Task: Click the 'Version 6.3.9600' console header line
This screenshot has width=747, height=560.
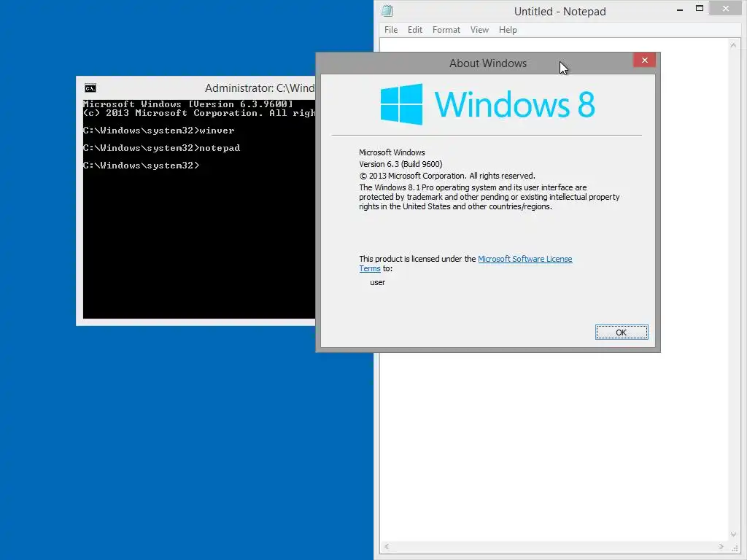Action: coord(187,104)
